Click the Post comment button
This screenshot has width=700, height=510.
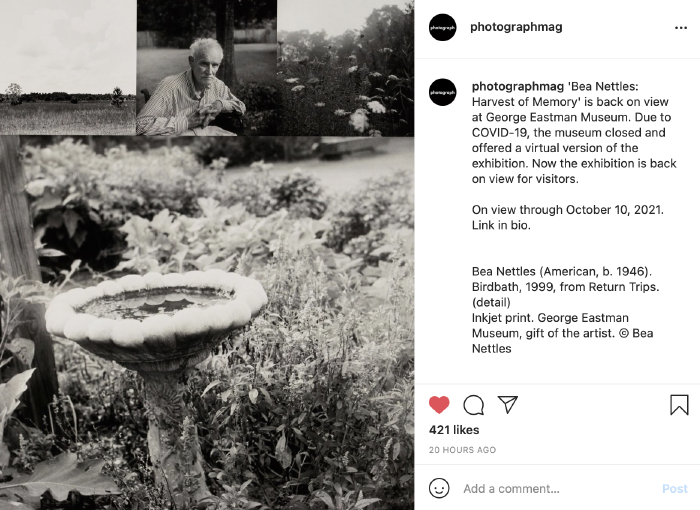[x=675, y=489]
